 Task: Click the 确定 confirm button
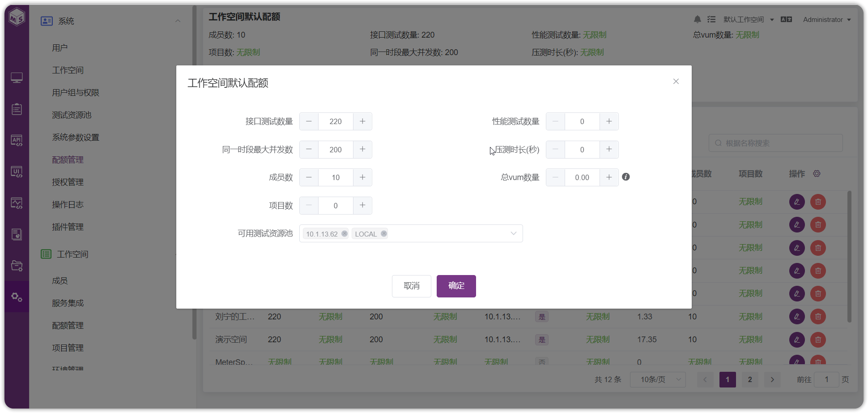click(456, 286)
